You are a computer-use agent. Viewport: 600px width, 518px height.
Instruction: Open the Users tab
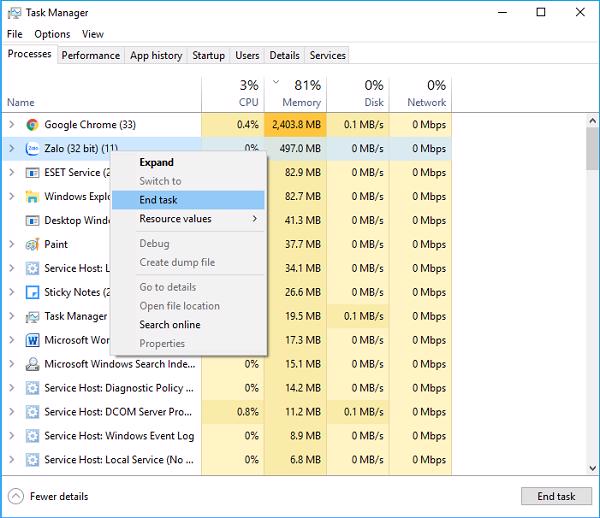[247, 56]
